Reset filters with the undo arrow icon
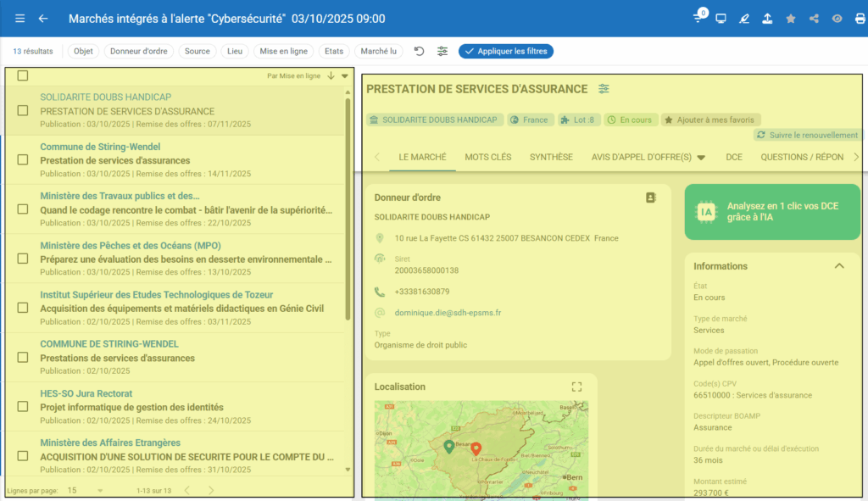 pos(419,51)
